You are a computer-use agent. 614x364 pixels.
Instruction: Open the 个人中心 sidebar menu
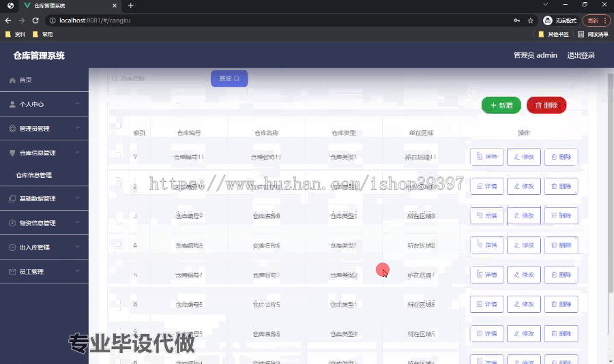(44, 104)
